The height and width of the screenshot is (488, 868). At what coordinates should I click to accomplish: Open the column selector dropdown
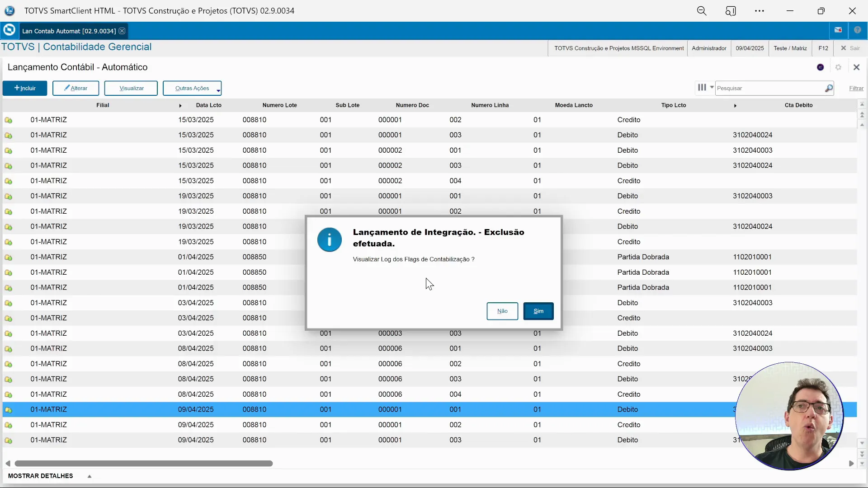point(705,88)
